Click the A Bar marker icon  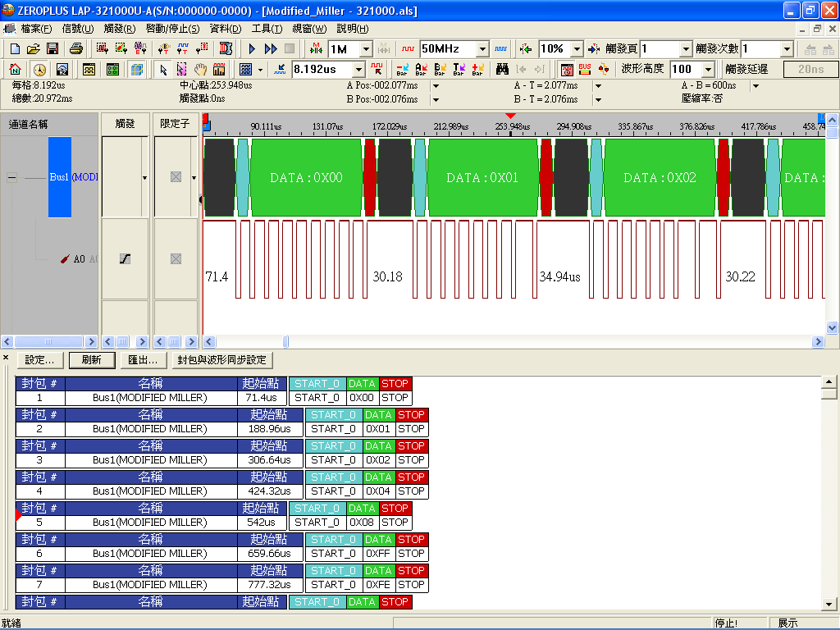click(421, 69)
